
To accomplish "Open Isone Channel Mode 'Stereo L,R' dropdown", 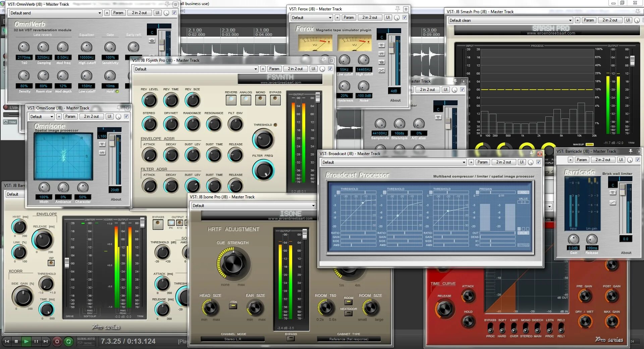I will [233, 339].
